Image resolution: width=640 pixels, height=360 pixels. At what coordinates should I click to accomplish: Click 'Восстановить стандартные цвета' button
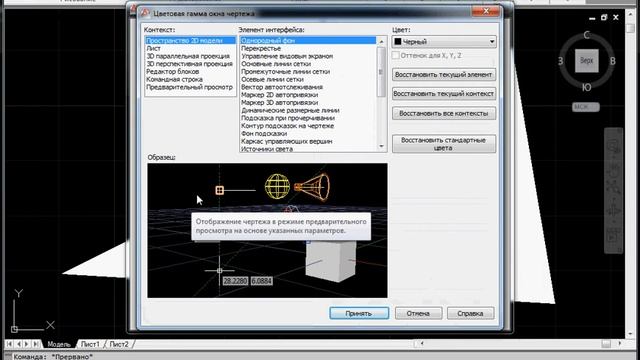pyautogui.click(x=444, y=144)
